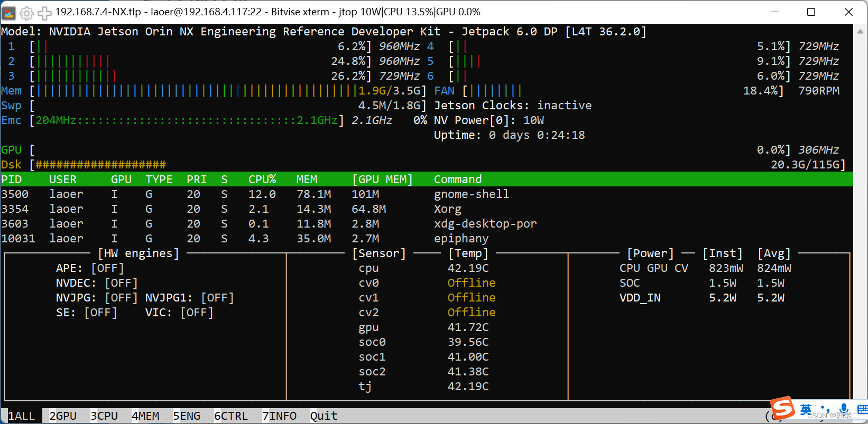Select the xdg-desktop-por process name
The image size is (868, 424).
click(x=485, y=224)
